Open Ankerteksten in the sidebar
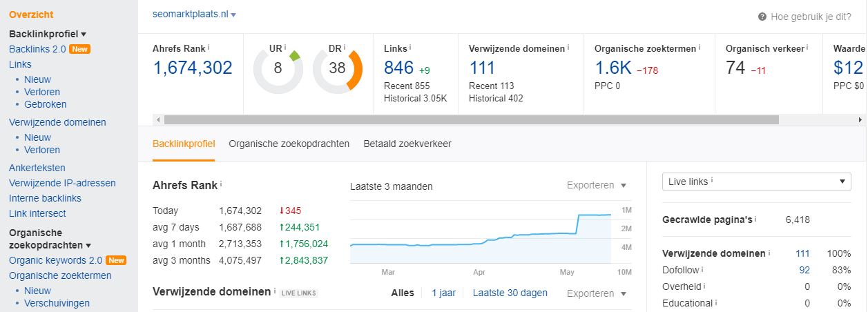The width and height of the screenshot is (868, 312). coord(37,168)
